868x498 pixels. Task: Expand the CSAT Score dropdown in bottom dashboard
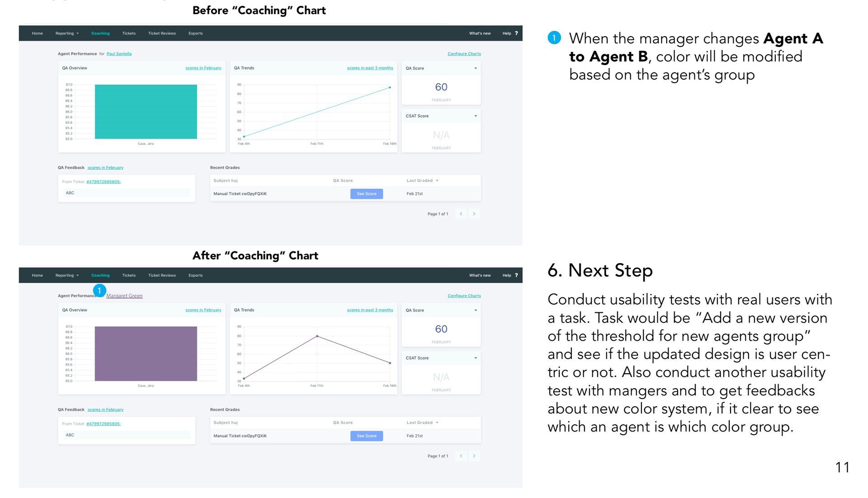[x=476, y=358]
